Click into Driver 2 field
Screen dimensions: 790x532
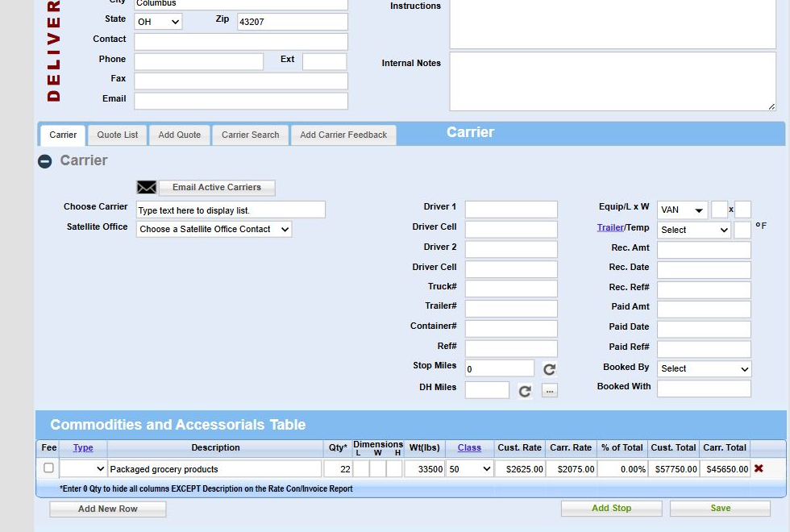click(511, 249)
